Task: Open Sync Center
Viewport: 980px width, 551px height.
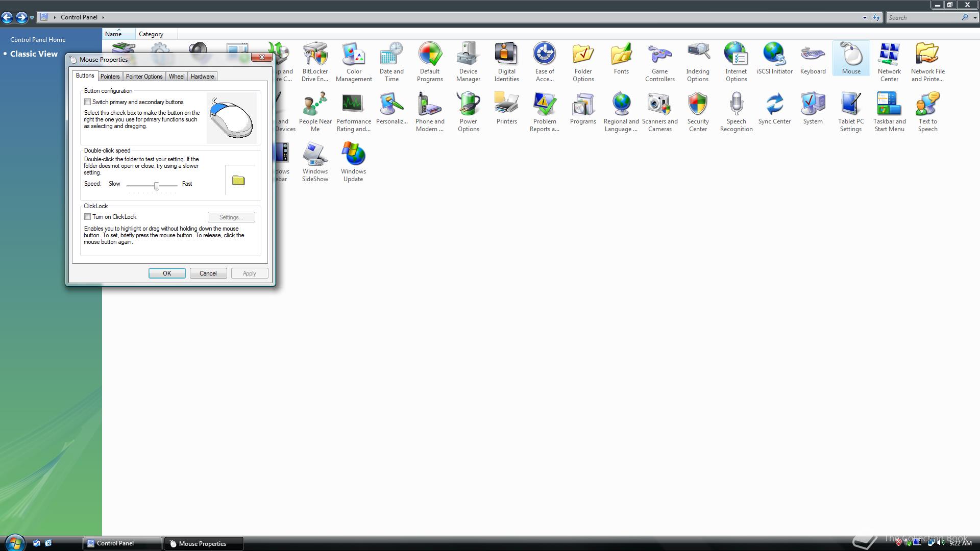Action: click(x=774, y=108)
